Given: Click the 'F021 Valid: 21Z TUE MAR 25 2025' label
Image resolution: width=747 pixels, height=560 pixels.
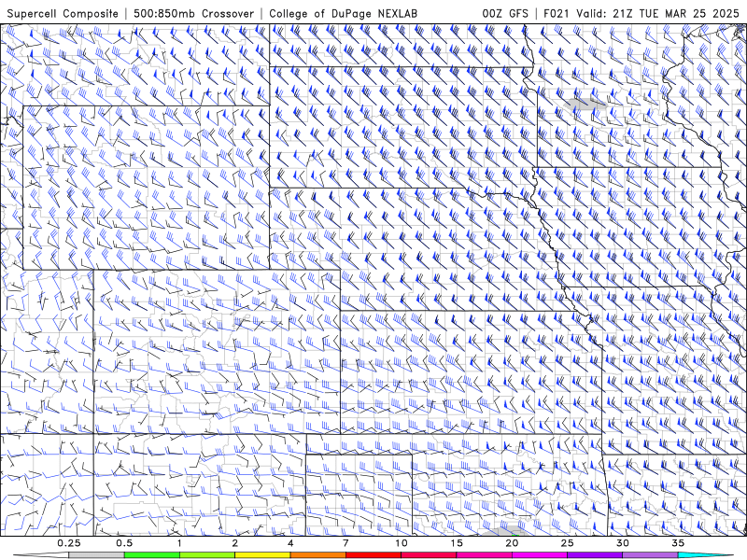Looking at the screenshot, I should (641, 14).
